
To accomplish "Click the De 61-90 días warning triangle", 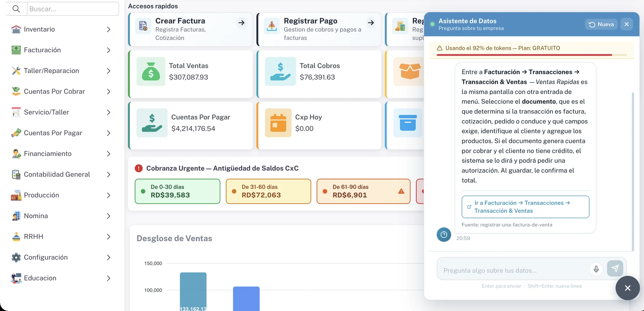I will tap(401, 191).
